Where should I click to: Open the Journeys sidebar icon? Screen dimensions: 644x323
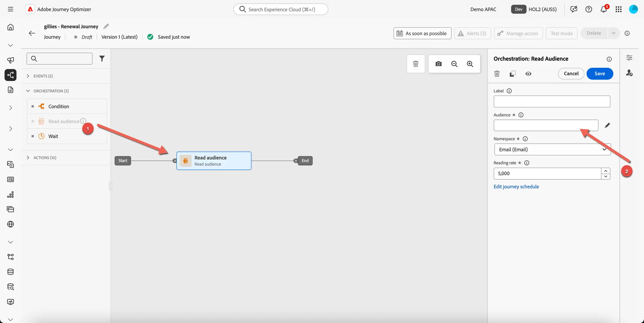(10, 75)
